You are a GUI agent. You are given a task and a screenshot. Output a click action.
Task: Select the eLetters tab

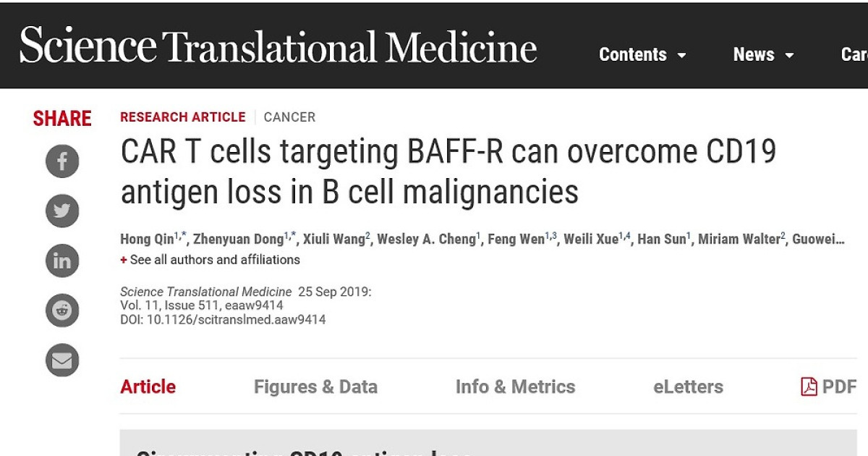tap(688, 387)
